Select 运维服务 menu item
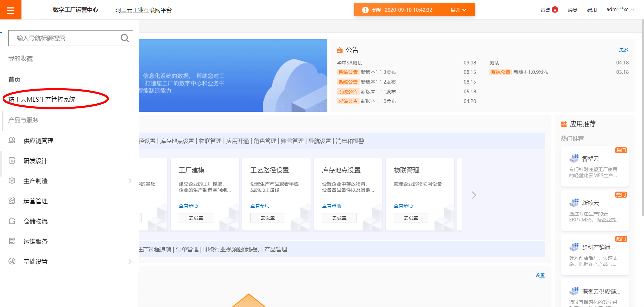Image resolution: width=644 pixels, height=307 pixels. coord(36,242)
